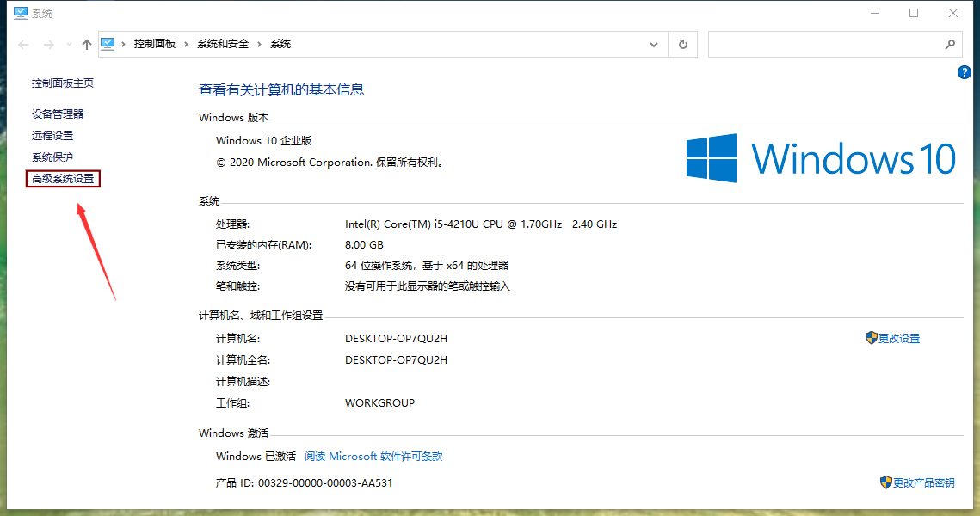This screenshot has width=980, height=516.
Task: Click the 更改设置 link
Action: click(x=899, y=339)
